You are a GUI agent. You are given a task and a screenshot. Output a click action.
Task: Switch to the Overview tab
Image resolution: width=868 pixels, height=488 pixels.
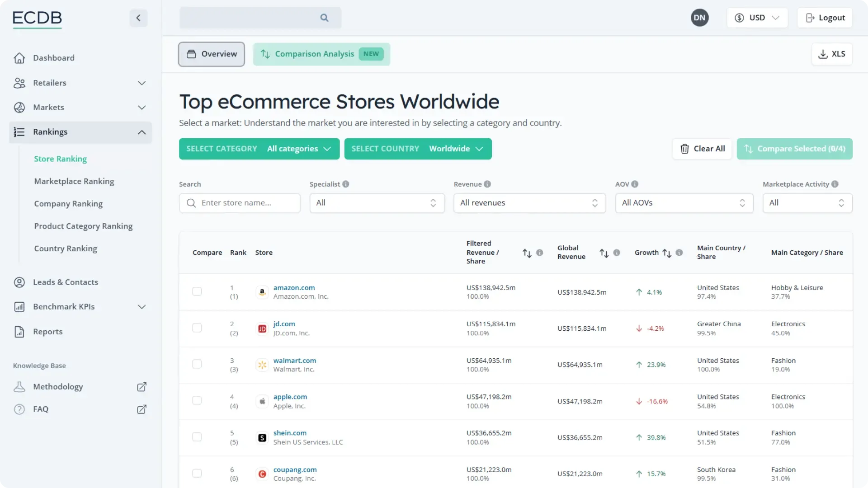(x=212, y=54)
